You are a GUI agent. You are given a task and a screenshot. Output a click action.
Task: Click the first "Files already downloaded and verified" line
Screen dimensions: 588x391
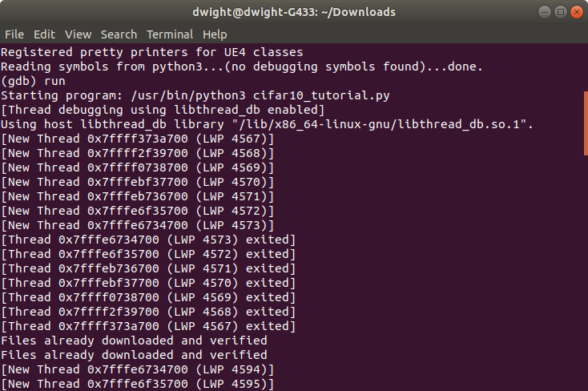click(135, 341)
